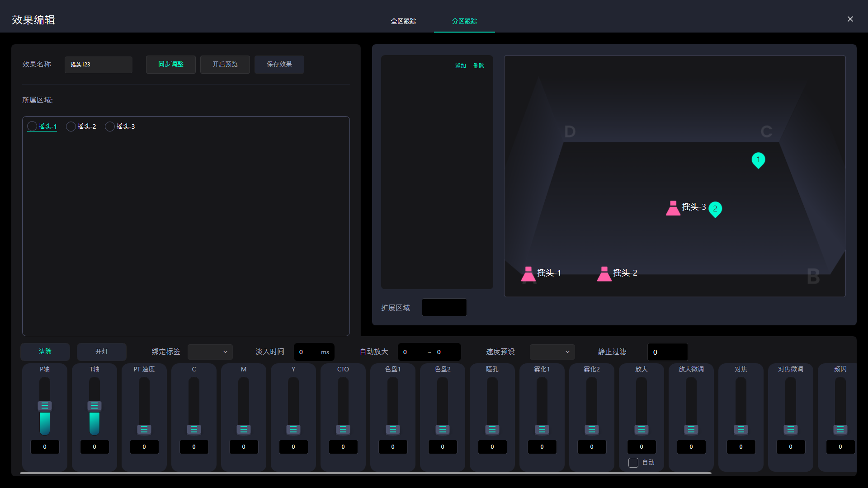Enable the 自动 checkbox under 放大
The width and height of the screenshot is (868, 488).
click(x=633, y=463)
